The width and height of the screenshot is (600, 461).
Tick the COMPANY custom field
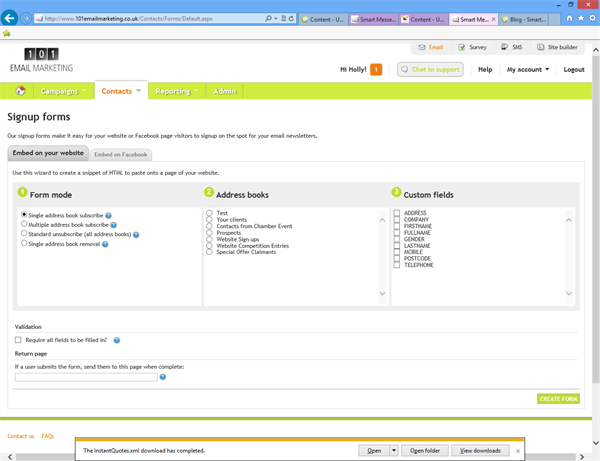click(397, 219)
